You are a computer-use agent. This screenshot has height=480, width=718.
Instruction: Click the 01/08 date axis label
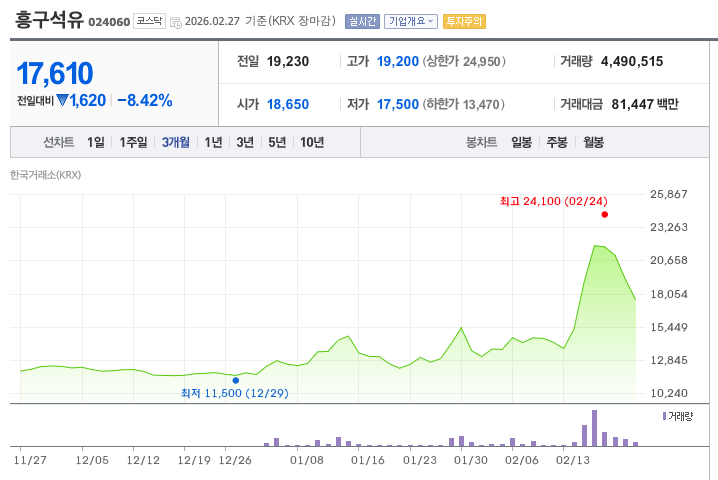(x=307, y=460)
